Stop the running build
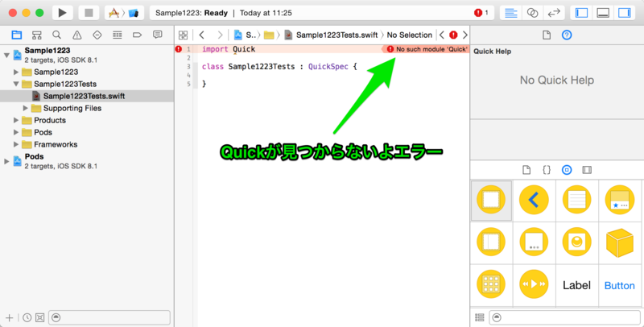 click(89, 13)
